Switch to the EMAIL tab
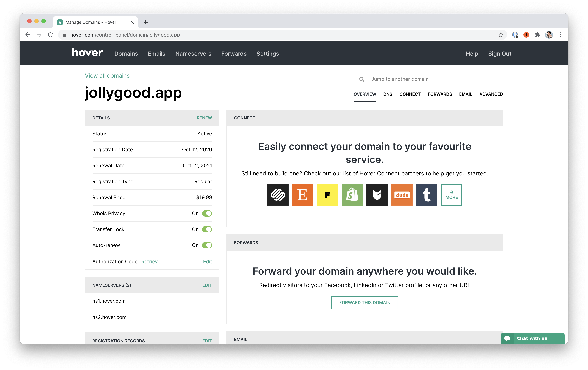 465,94
